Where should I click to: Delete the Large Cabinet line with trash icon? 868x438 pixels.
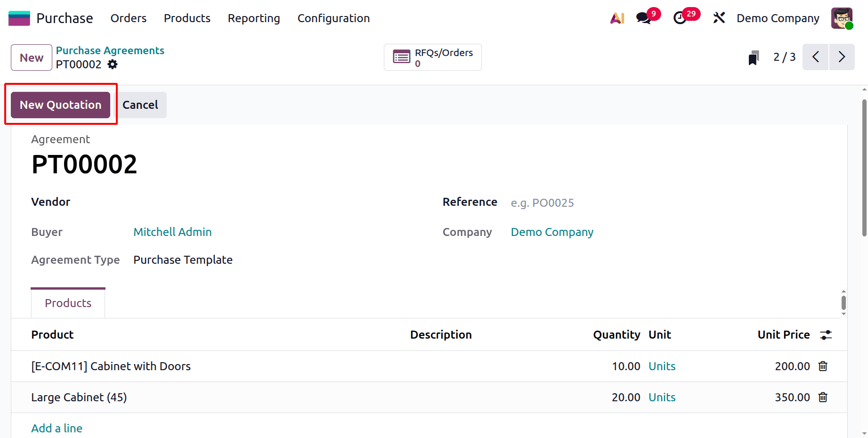click(x=823, y=397)
